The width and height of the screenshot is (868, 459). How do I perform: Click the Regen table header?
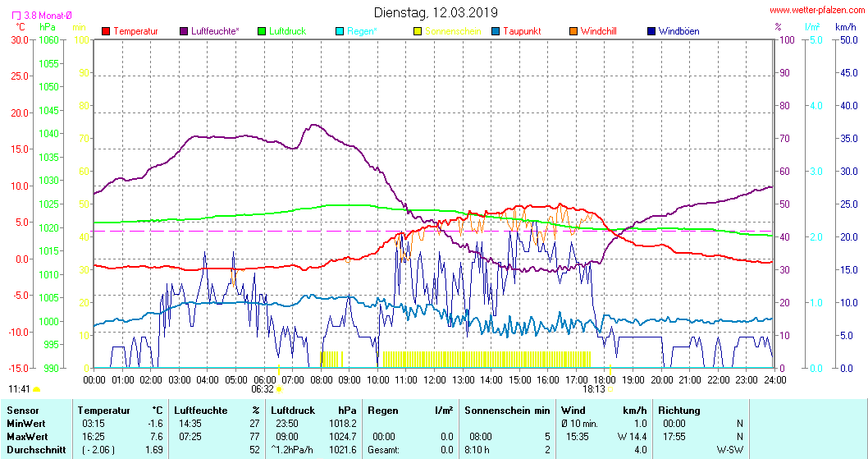[383, 411]
